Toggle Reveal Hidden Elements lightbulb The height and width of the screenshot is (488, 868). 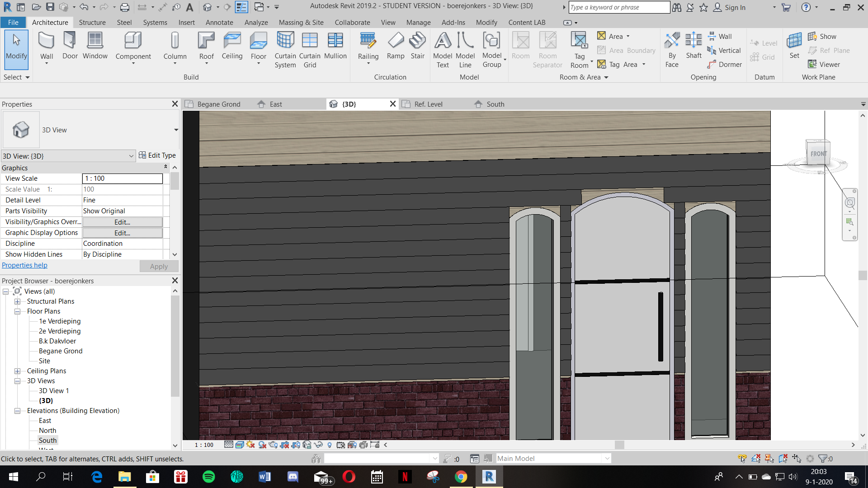(330, 445)
